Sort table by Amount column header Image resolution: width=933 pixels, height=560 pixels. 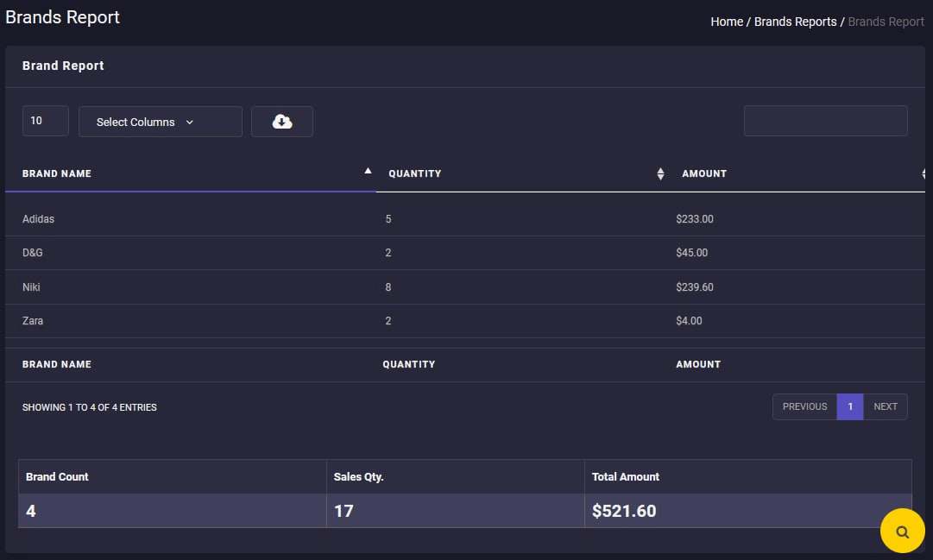pos(704,173)
